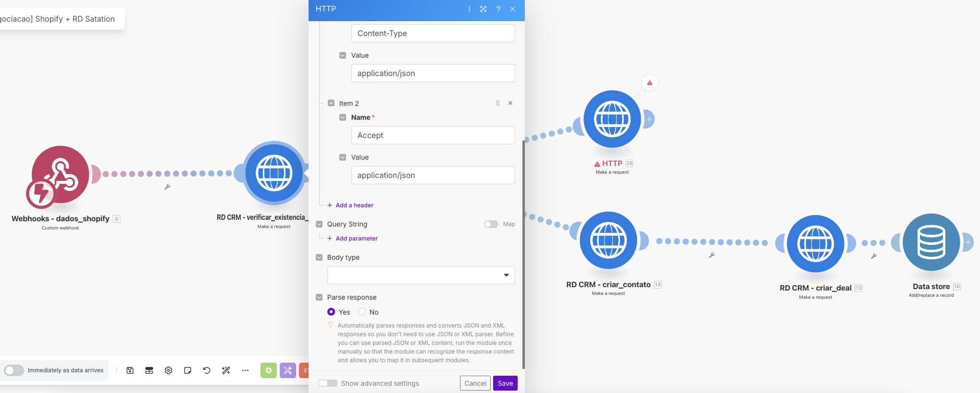Click the auto-align magic wand icon
The height and width of the screenshot is (393, 980).
tap(226, 370)
